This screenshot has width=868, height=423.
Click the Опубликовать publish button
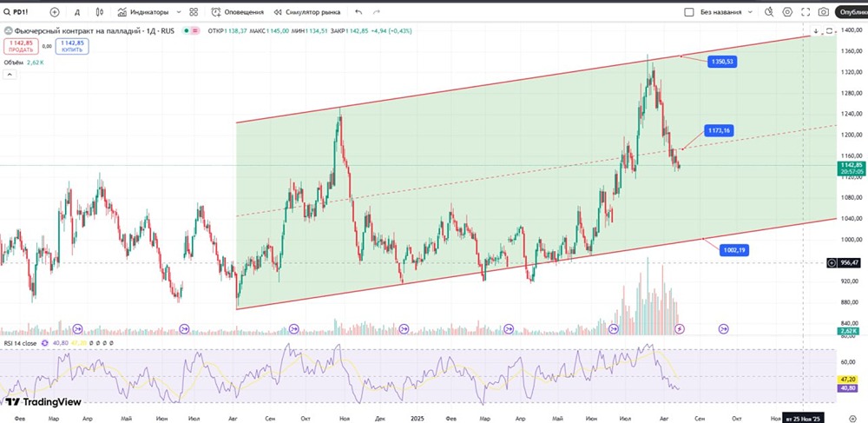(x=852, y=11)
